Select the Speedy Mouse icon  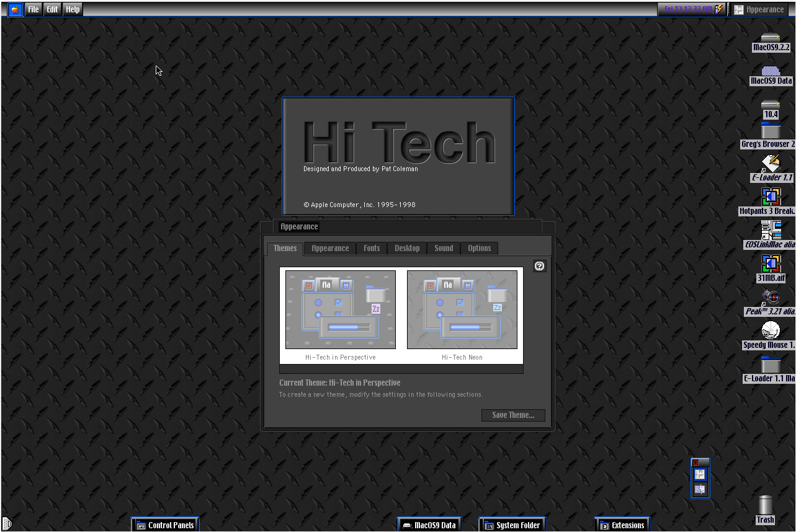[771, 331]
